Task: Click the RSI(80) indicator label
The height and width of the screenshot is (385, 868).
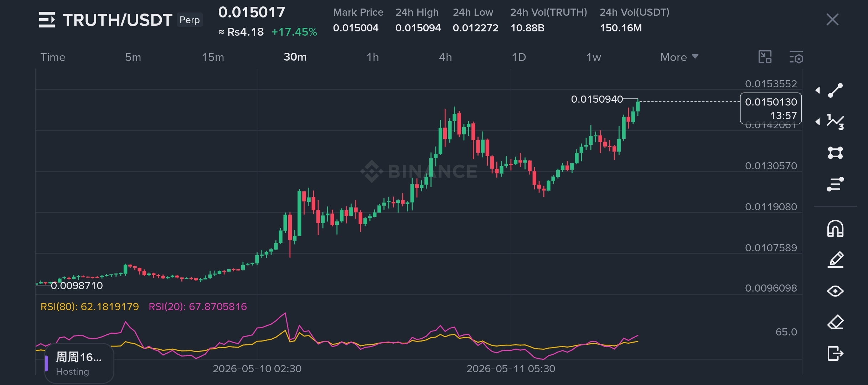Action: tap(90, 307)
